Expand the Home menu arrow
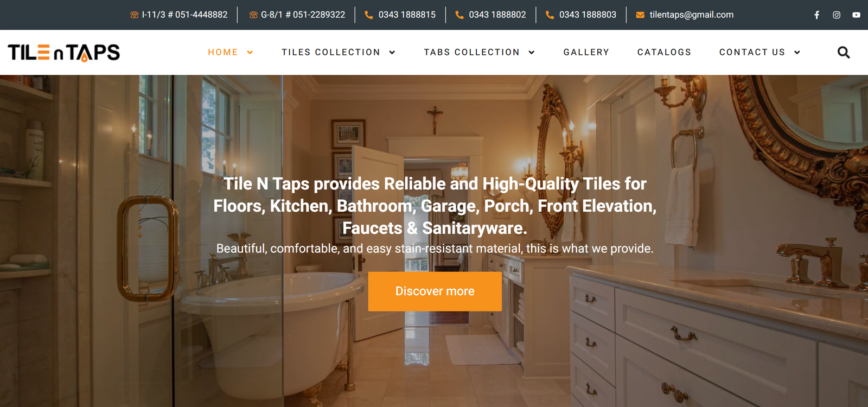The width and height of the screenshot is (868, 407). pyautogui.click(x=250, y=52)
